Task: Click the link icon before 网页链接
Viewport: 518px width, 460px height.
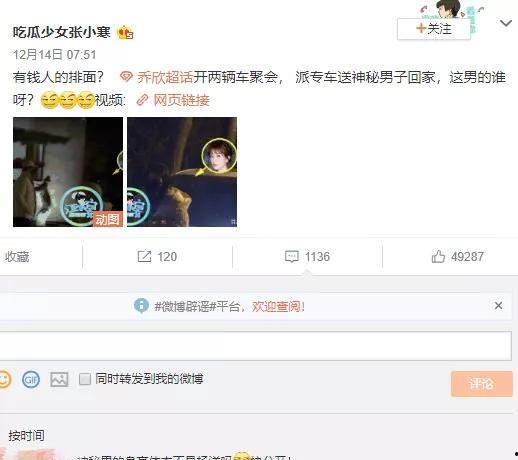Action: click(x=142, y=100)
